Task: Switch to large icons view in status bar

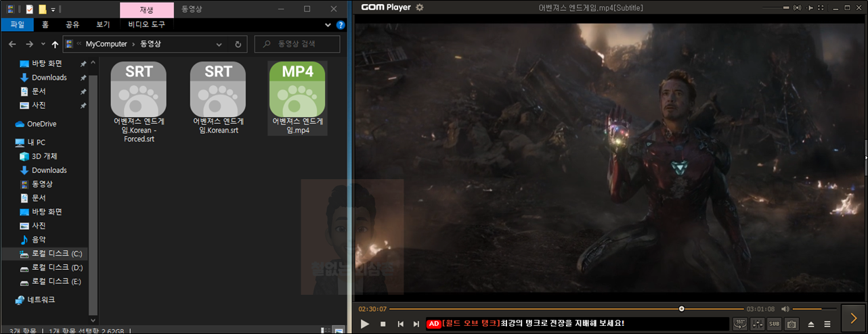Action: point(339,331)
